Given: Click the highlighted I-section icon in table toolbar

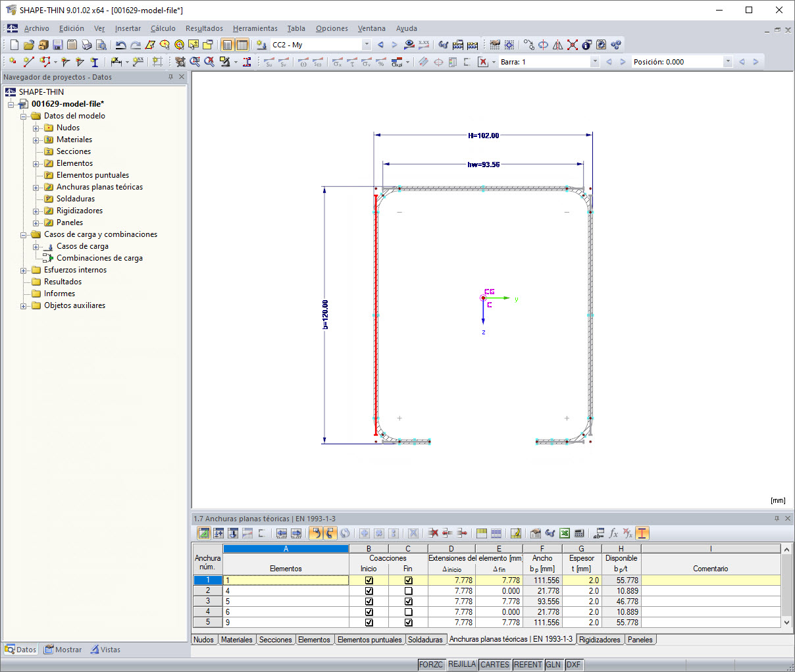Looking at the screenshot, I should point(642,533).
